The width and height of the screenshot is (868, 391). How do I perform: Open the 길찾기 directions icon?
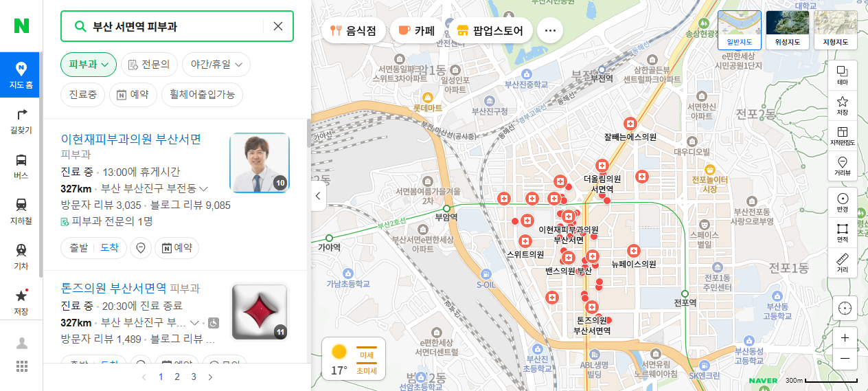click(21, 121)
